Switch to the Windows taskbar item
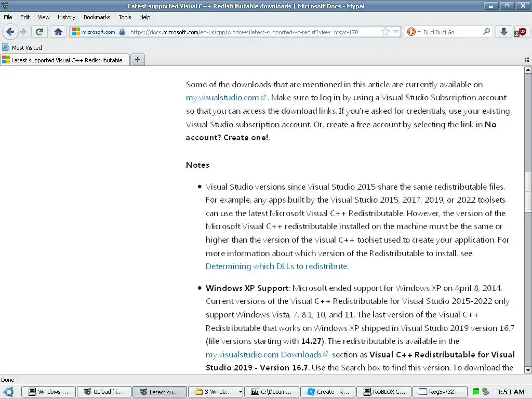 48,392
